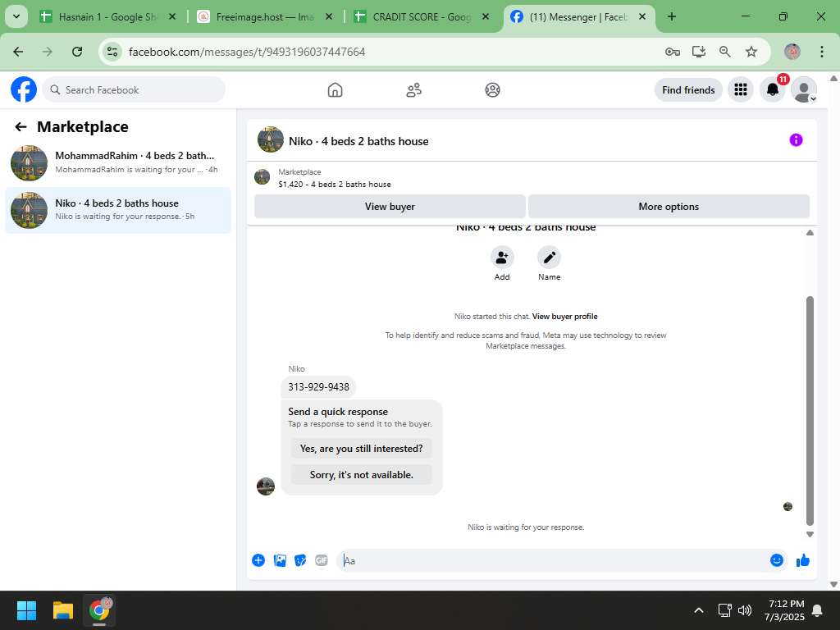Open the account profile menu

point(804,89)
